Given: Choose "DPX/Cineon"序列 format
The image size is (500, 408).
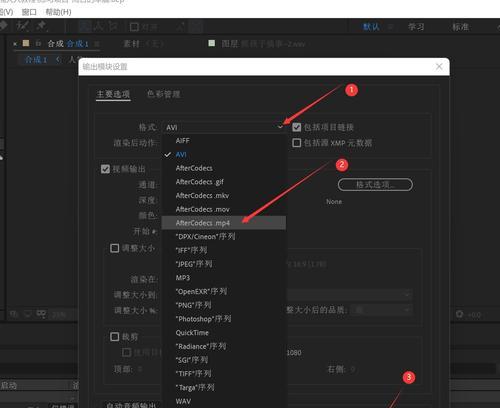Looking at the screenshot, I should tap(224, 237).
